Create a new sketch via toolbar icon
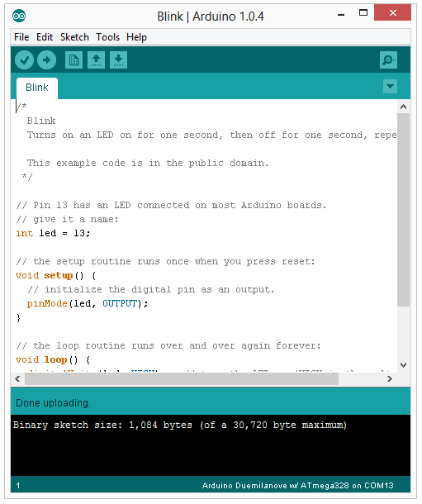 [73, 60]
